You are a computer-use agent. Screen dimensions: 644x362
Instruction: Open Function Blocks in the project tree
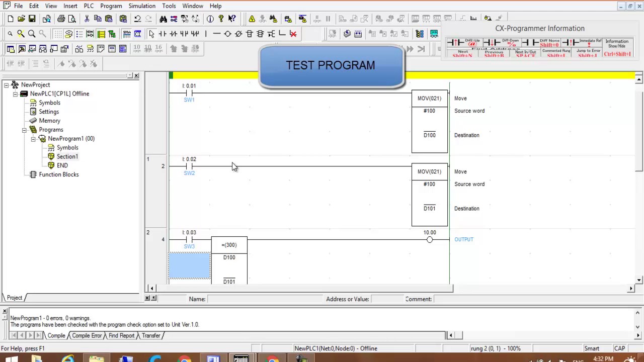click(x=59, y=174)
